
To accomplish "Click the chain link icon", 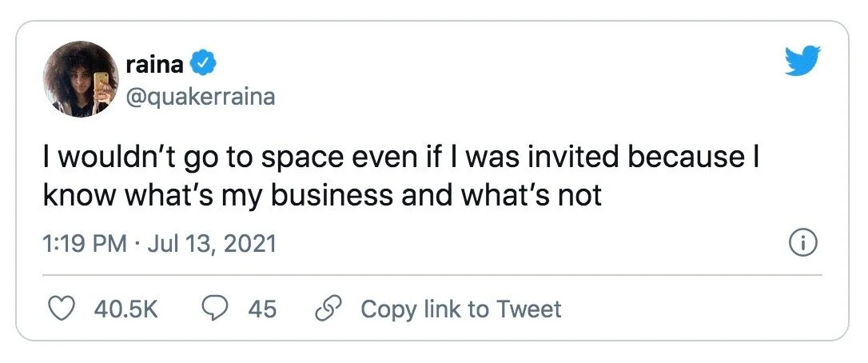I will point(325,309).
